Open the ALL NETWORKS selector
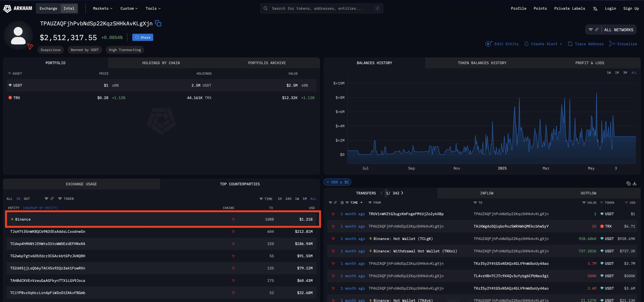Image resolution: width=644 pixels, height=302 pixels. pos(619,30)
